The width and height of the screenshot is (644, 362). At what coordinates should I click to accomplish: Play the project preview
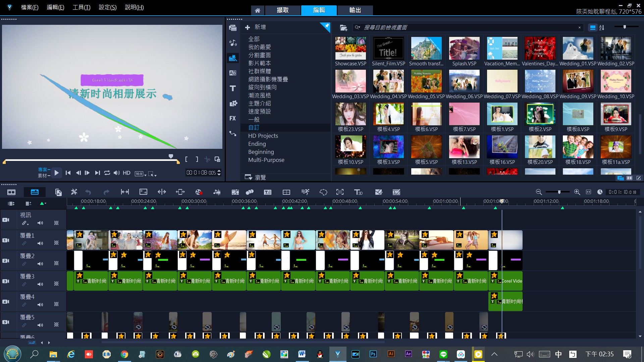click(56, 173)
